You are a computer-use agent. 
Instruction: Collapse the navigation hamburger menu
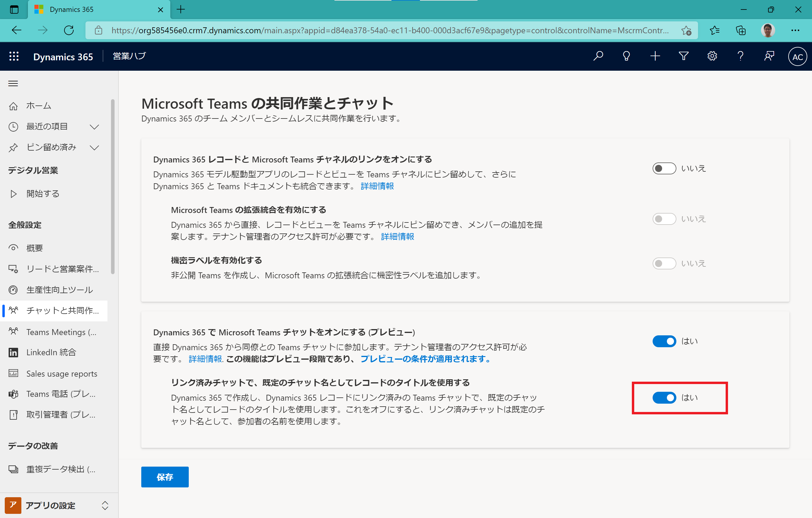click(13, 83)
